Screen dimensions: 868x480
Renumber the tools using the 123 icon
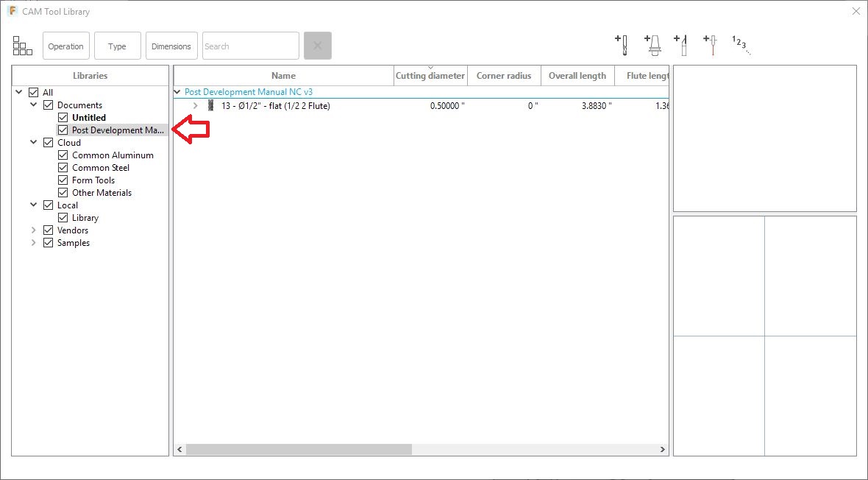[x=739, y=44]
